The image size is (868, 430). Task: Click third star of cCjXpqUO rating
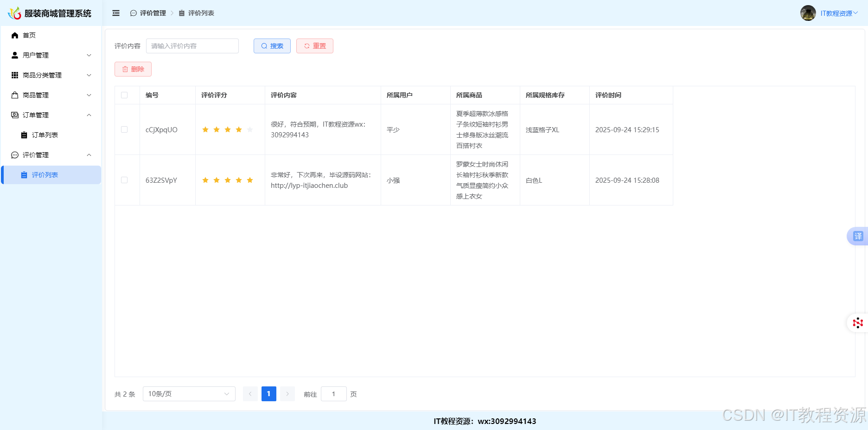[228, 129]
